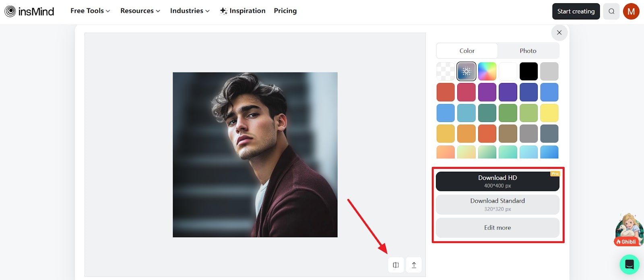
Task: Select the blur background option icon
Action: pos(466,71)
